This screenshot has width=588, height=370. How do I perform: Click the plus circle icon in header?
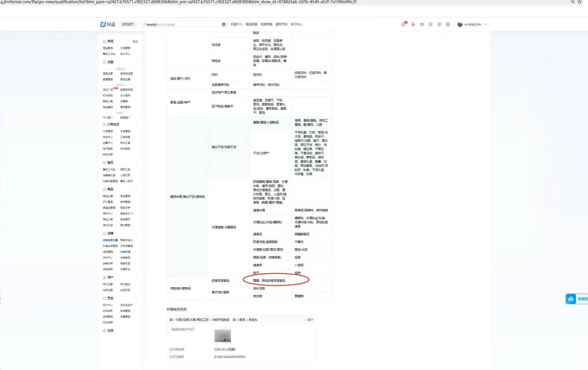(448, 24)
